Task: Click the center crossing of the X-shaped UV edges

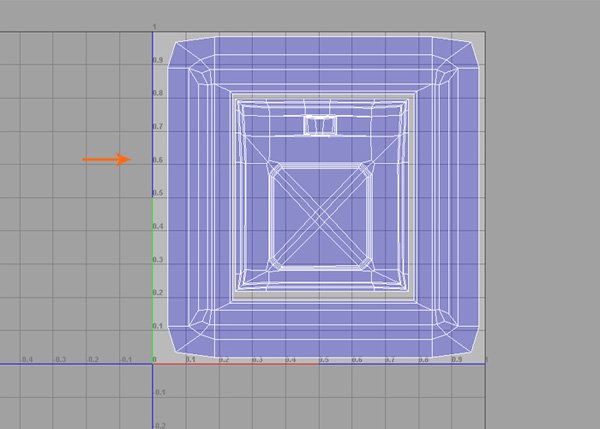Action: click(321, 217)
